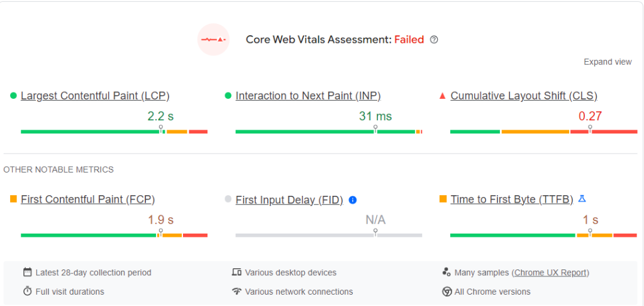Open the Largest Contentful Paint (LCP) link
The height and width of the screenshot is (306, 644).
pos(95,96)
